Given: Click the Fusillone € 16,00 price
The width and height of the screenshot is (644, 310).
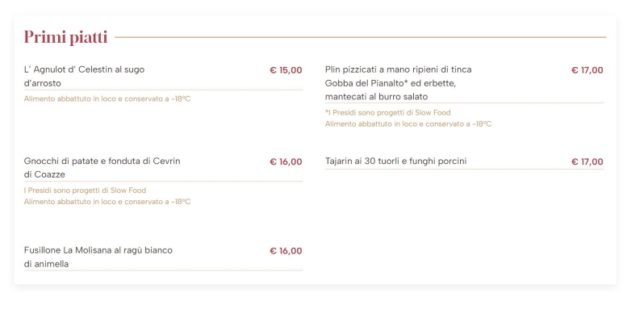Looking at the screenshot, I should point(286,251).
